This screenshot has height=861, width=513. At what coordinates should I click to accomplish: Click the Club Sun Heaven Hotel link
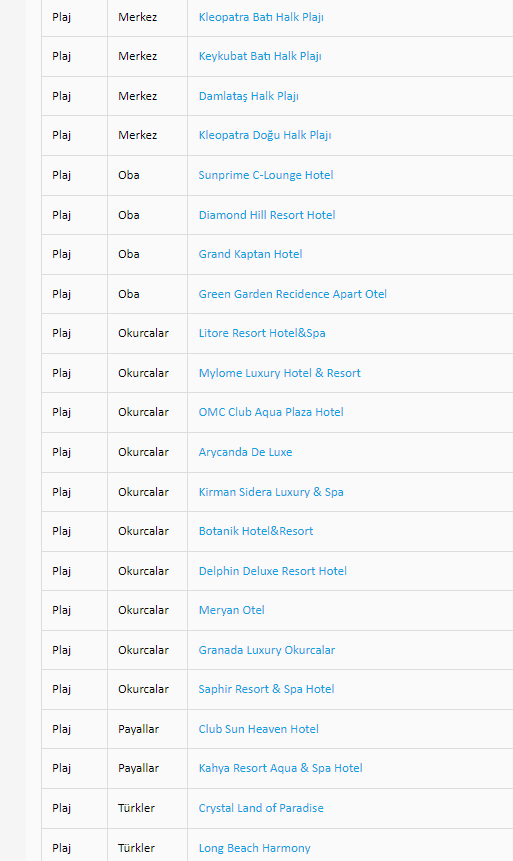pyautogui.click(x=259, y=729)
